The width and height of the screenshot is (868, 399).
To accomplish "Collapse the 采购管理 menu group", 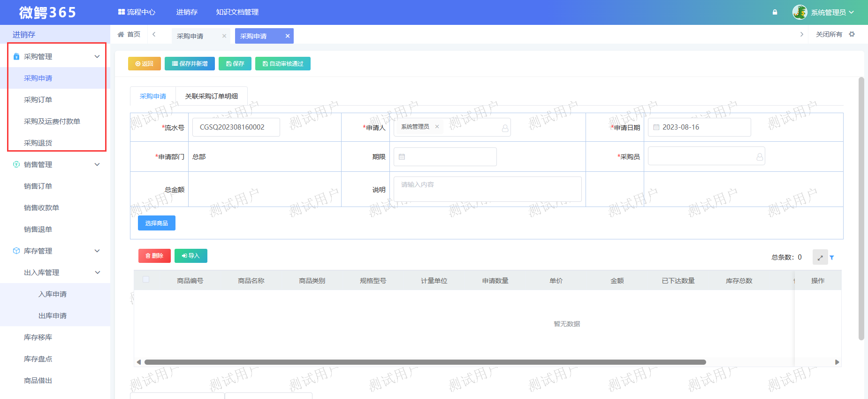I will point(97,57).
